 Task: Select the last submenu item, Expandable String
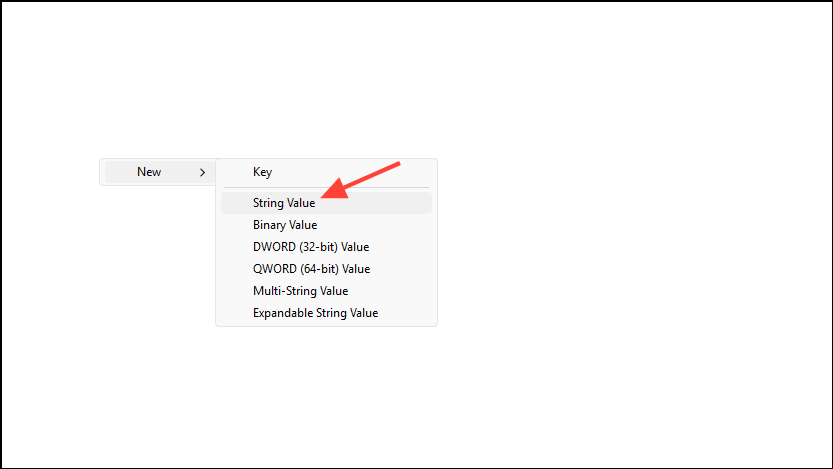click(x=315, y=313)
